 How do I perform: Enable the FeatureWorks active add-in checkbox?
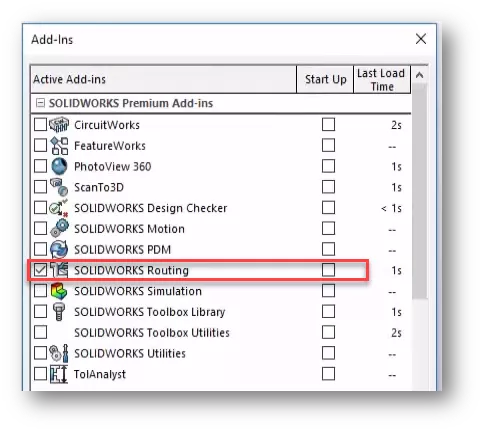pyautogui.click(x=40, y=145)
